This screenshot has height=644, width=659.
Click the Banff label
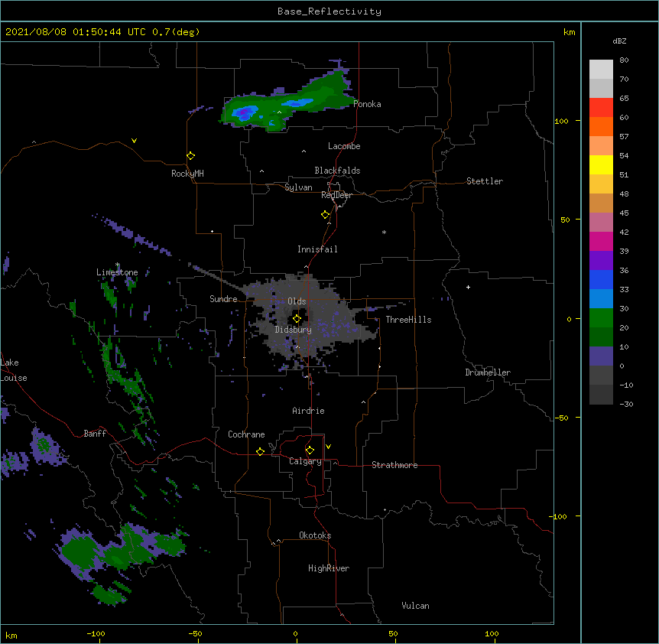point(95,434)
